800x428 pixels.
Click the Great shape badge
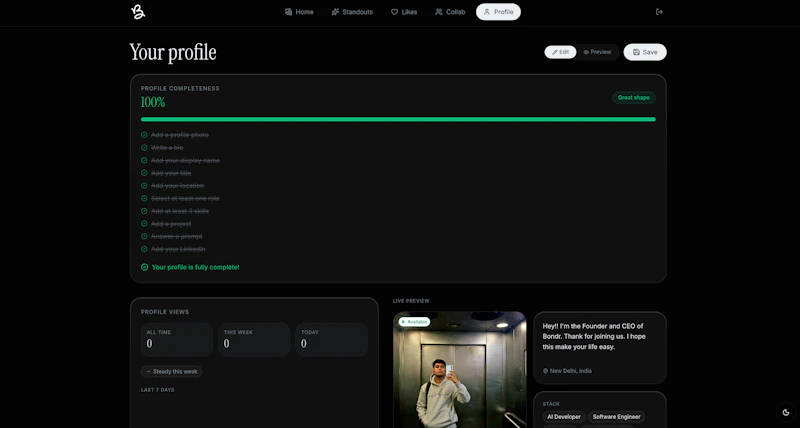pos(634,97)
